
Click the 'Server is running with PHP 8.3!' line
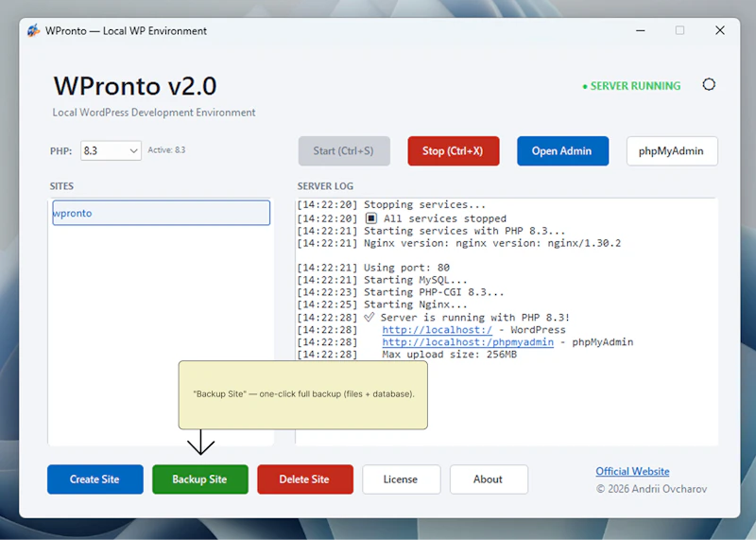[x=434, y=318]
